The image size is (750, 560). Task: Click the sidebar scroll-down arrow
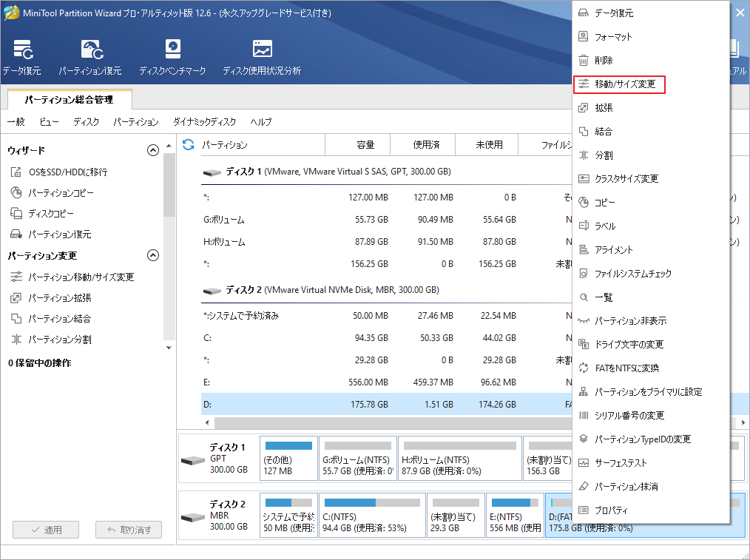tap(169, 348)
